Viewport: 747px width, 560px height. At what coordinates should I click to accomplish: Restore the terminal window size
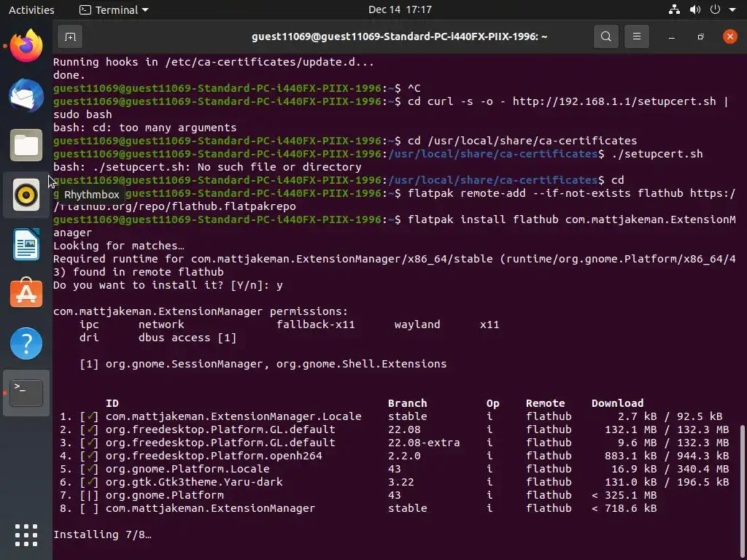click(701, 36)
